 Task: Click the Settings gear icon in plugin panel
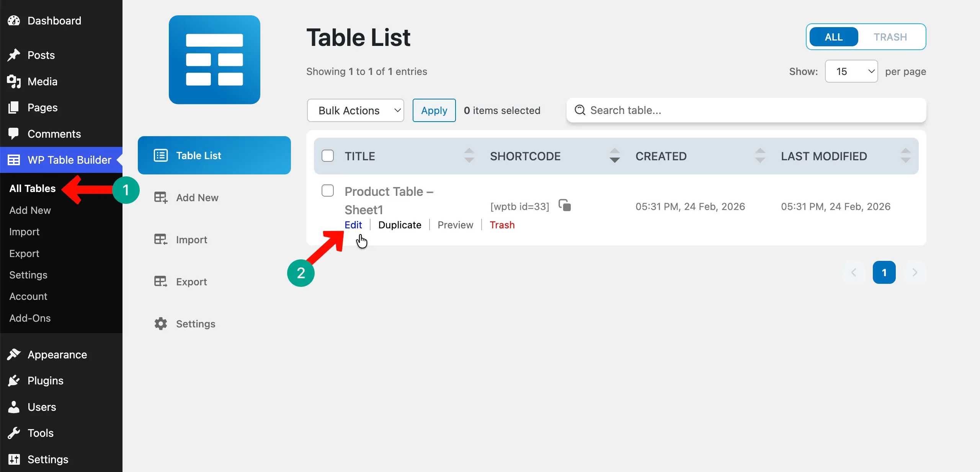[161, 324]
